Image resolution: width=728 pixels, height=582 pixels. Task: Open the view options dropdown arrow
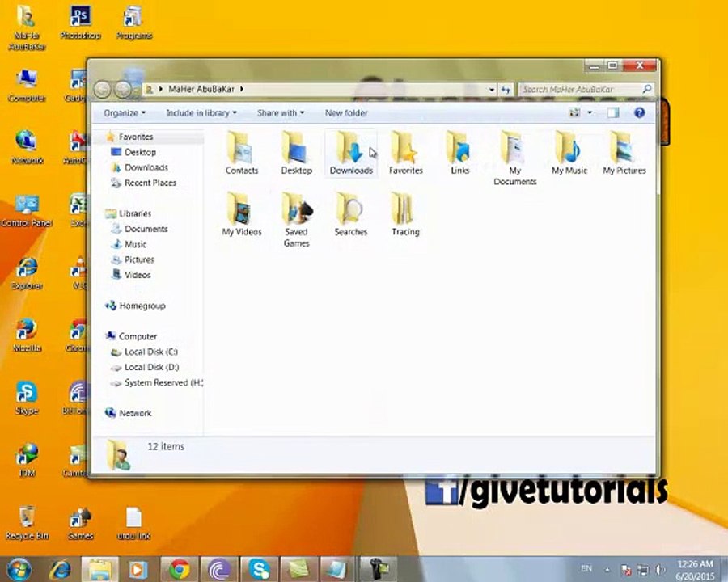(590, 113)
